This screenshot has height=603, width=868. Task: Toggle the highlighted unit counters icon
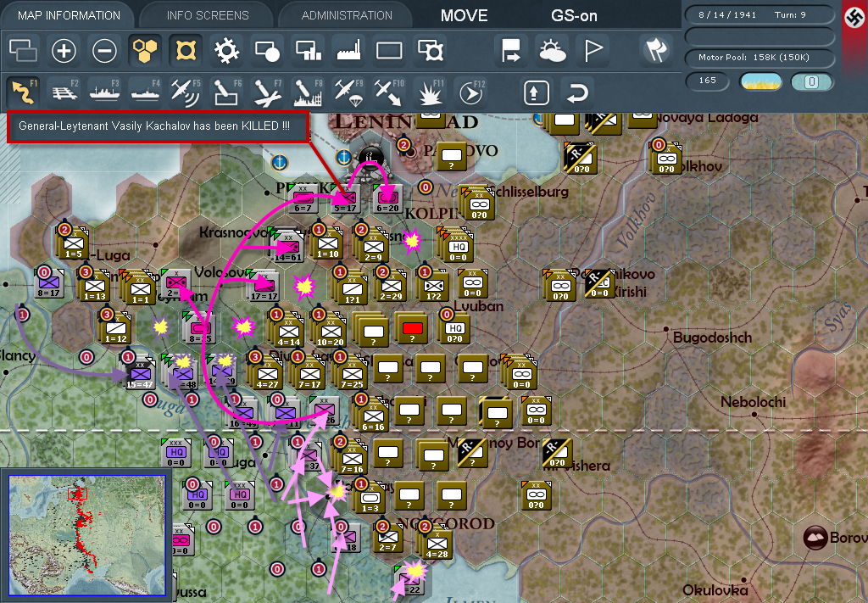point(186,51)
